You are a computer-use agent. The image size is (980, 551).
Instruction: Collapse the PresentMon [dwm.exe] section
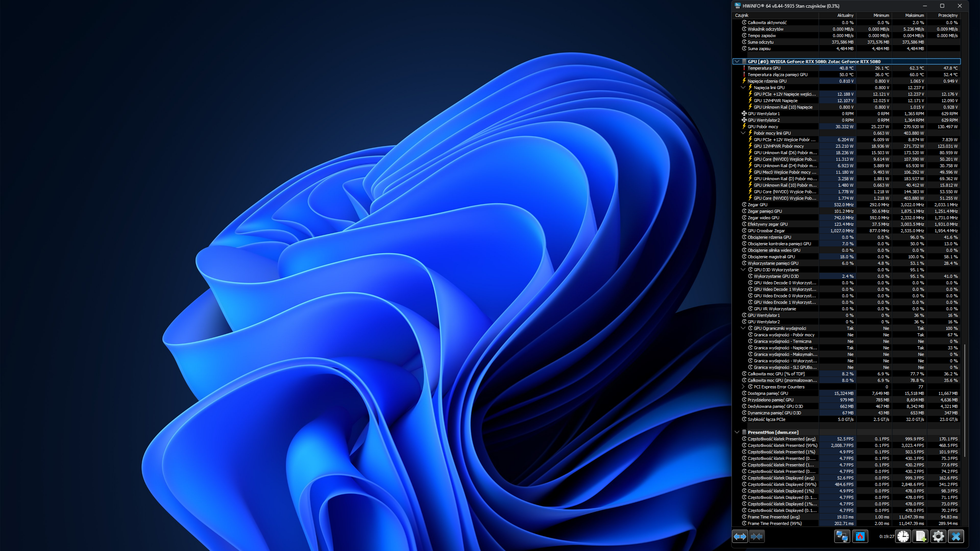click(x=737, y=432)
